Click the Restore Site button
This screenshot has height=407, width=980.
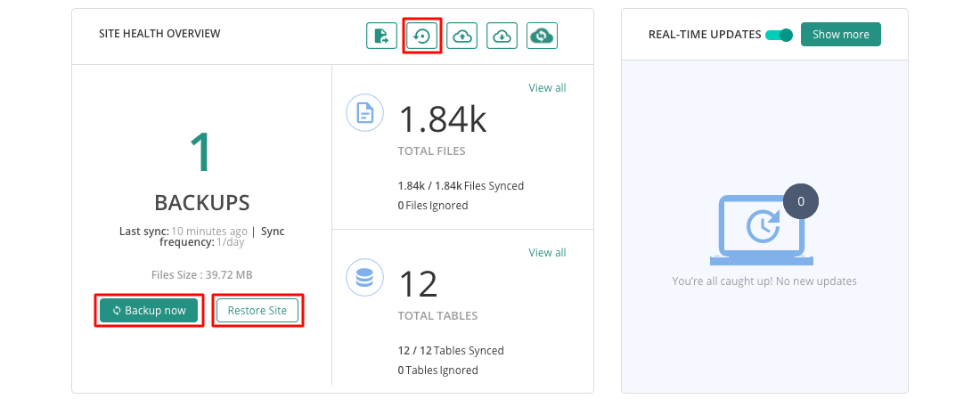tap(257, 311)
